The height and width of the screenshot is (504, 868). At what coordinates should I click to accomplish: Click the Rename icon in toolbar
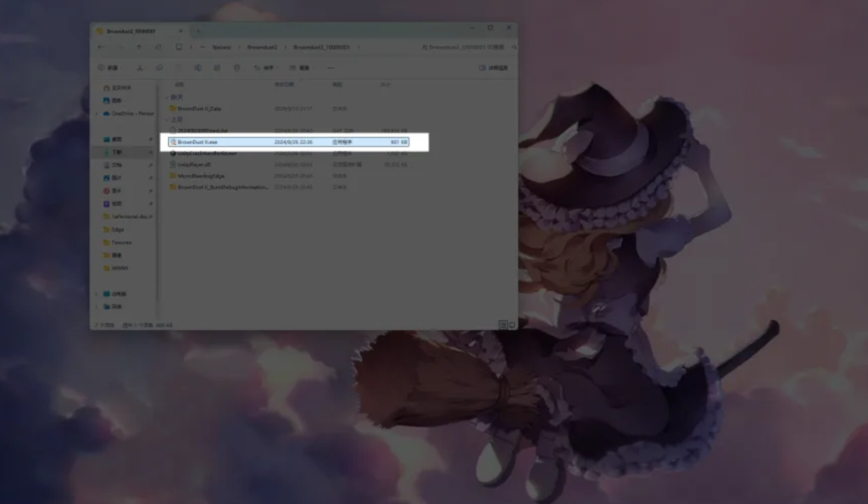[198, 68]
